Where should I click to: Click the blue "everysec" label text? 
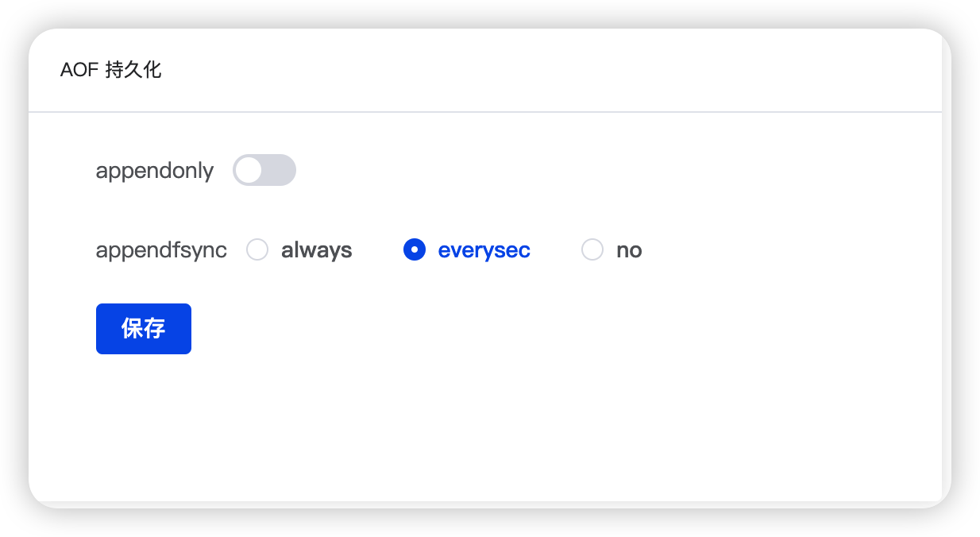coord(484,250)
